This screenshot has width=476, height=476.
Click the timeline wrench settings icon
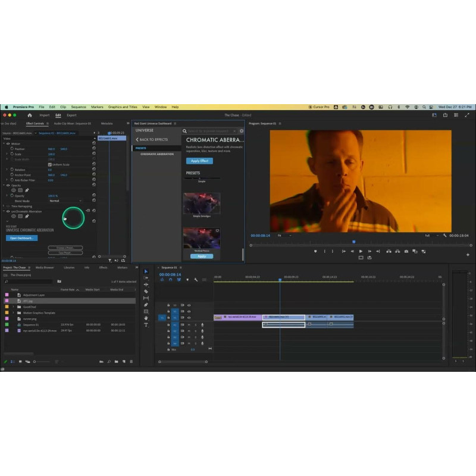pyautogui.click(x=196, y=280)
